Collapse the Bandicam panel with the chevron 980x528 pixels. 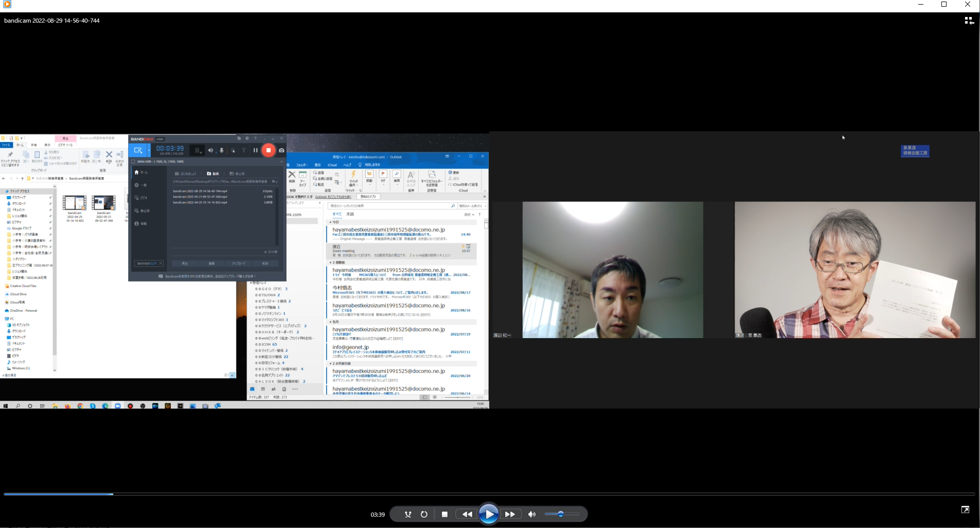click(x=282, y=162)
